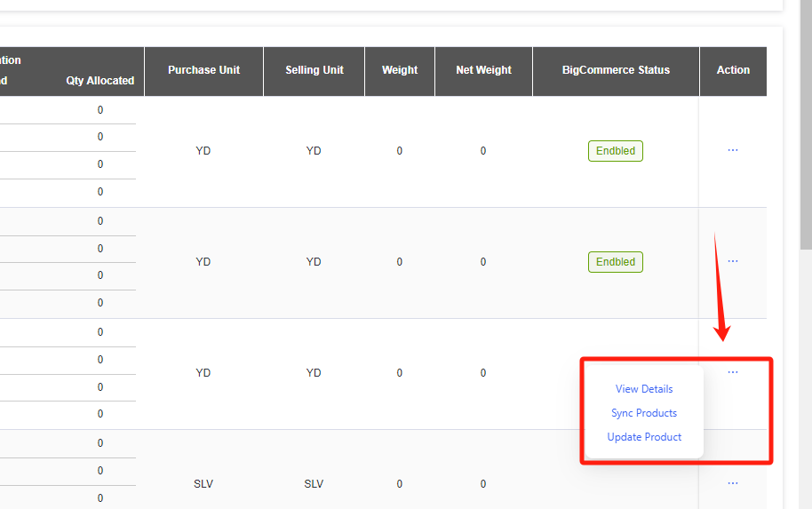Image resolution: width=812 pixels, height=509 pixels.
Task: Click the BigCommerce Status column header
Action: [616, 70]
